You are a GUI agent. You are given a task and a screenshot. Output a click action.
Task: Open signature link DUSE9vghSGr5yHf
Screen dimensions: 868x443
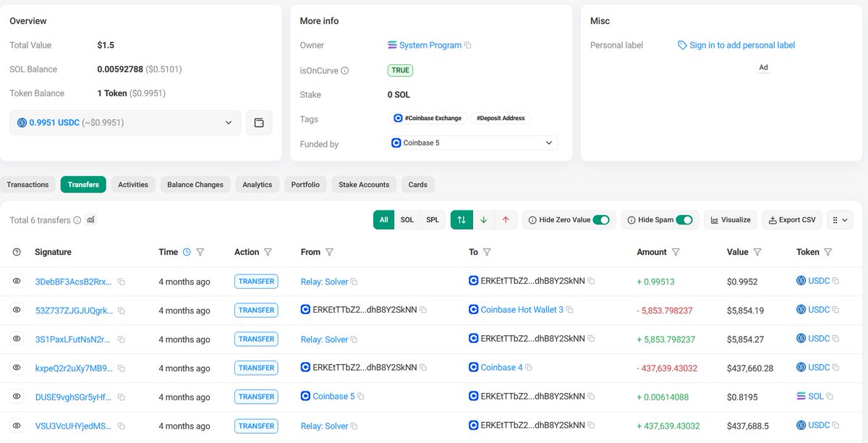pyautogui.click(x=74, y=397)
